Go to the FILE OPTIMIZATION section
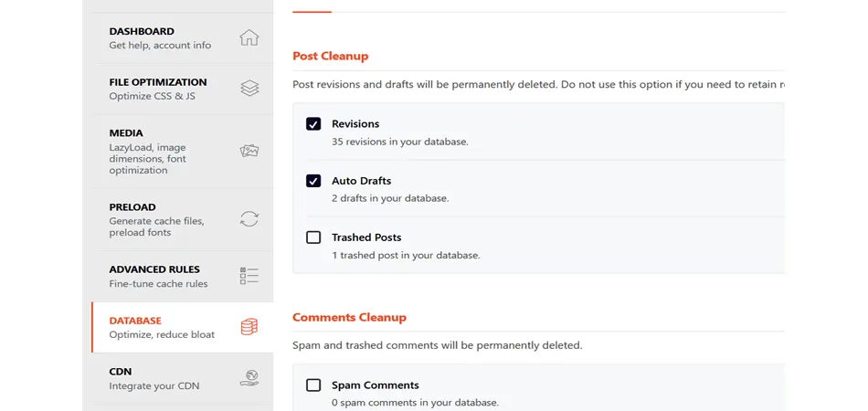 coord(183,90)
